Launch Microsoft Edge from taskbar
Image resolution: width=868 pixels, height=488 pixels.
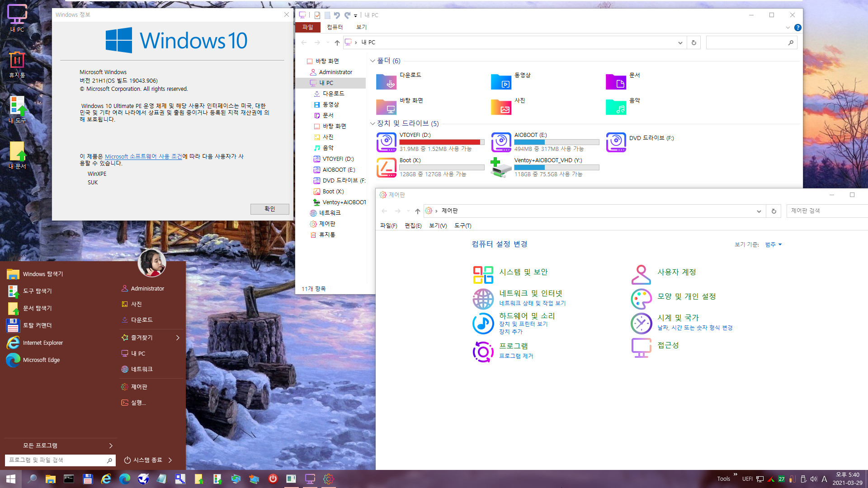point(124,479)
